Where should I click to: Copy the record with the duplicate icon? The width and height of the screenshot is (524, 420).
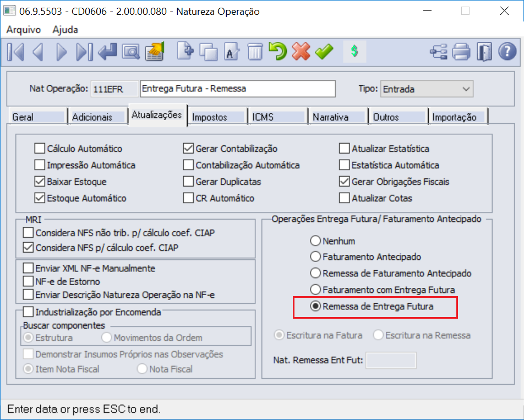209,52
